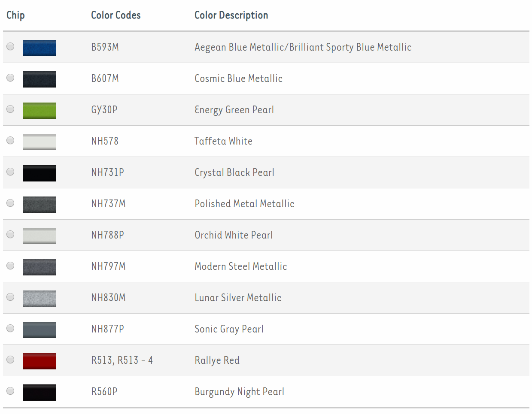Click the Sonic Gray Pearl color chip
This screenshot has height=414, width=532.
(40, 329)
